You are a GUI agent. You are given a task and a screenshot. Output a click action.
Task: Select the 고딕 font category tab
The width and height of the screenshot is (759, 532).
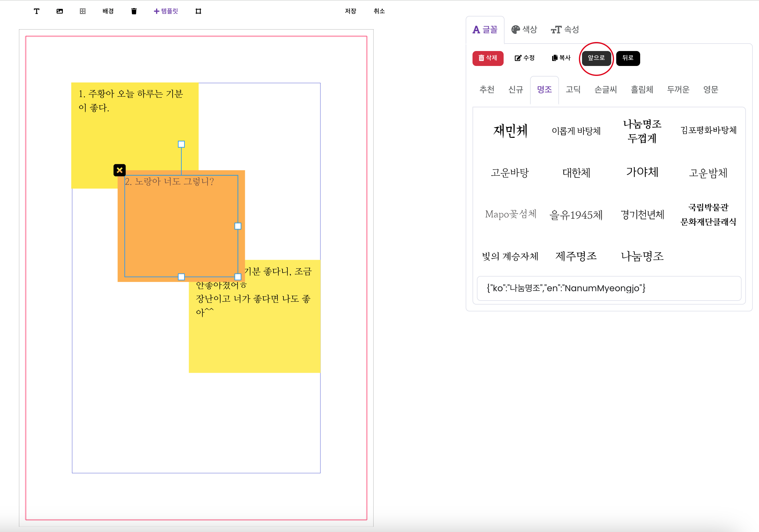tap(573, 90)
